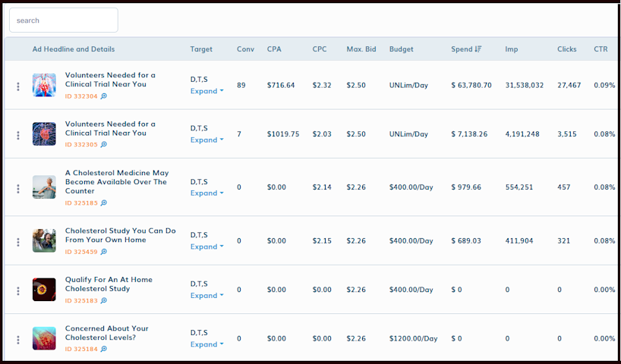Click the thumbnail of ad 332304
This screenshot has width=621, height=364.
point(44,85)
